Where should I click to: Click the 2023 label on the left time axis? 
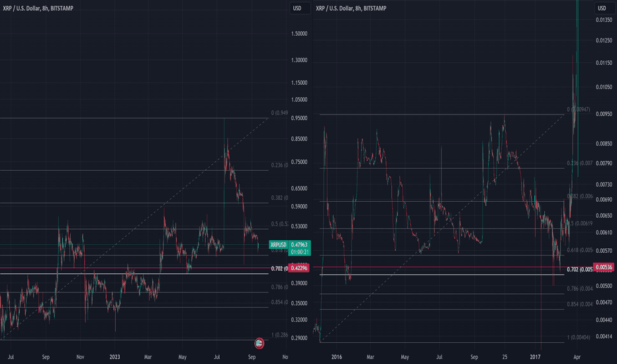coord(115,357)
